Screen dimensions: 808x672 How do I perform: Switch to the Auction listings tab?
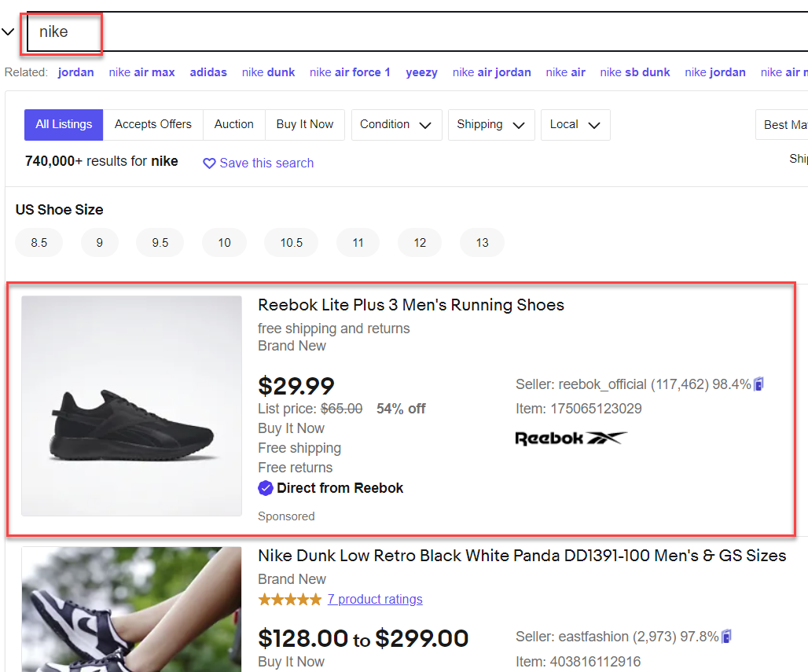pos(234,125)
